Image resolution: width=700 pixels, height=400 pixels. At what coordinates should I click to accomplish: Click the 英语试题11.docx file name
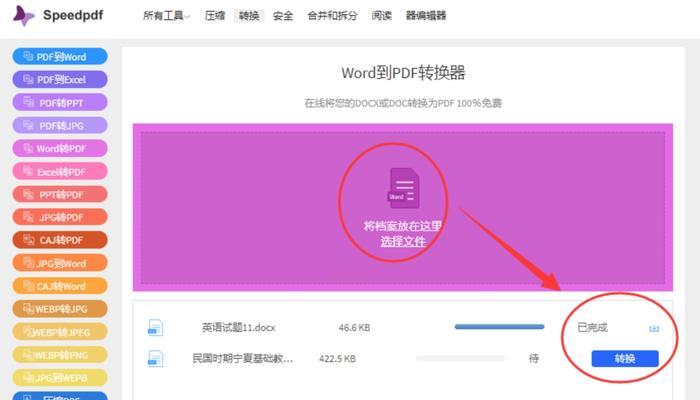tap(238, 328)
